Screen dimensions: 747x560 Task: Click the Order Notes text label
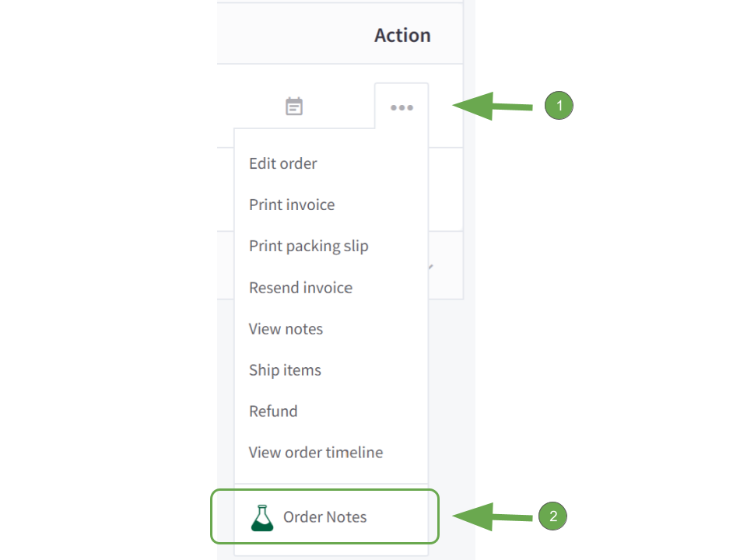tap(325, 517)
